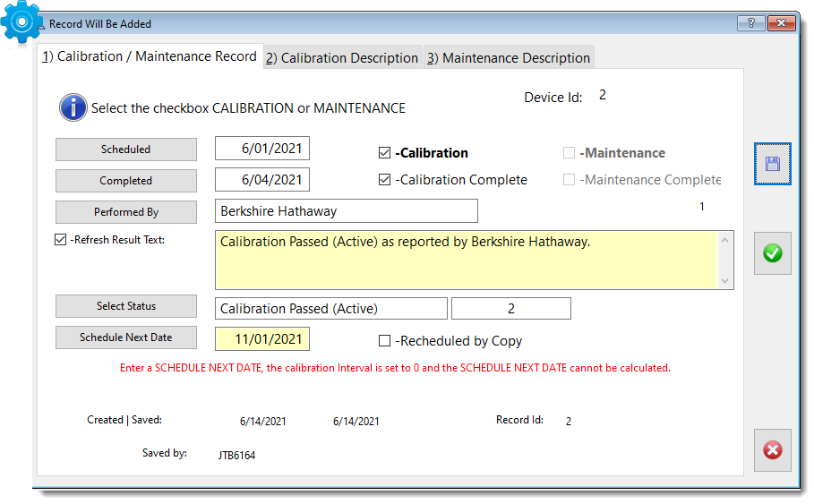Click the gear icon in the title bar
This screenshot has height=504, width=814.
(x=21, y=21)
